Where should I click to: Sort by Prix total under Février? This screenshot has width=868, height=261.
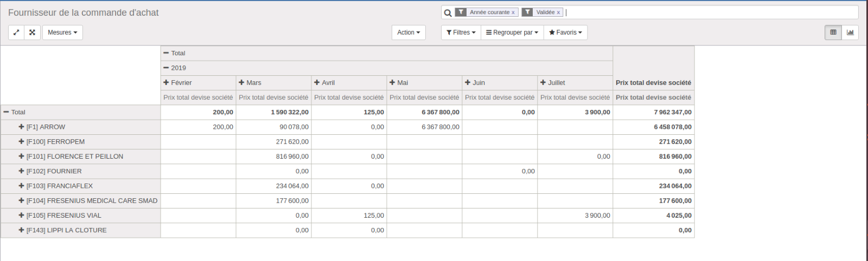point(198,97)
